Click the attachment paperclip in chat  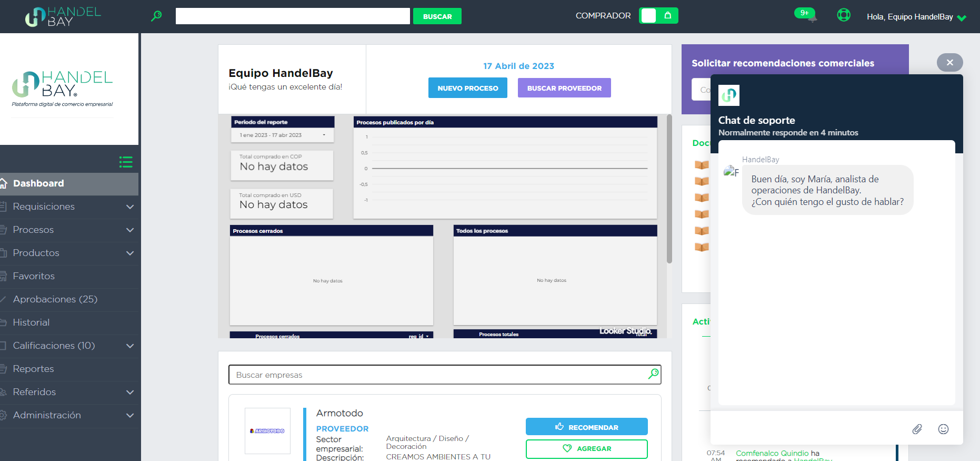[x=917, y=429]
